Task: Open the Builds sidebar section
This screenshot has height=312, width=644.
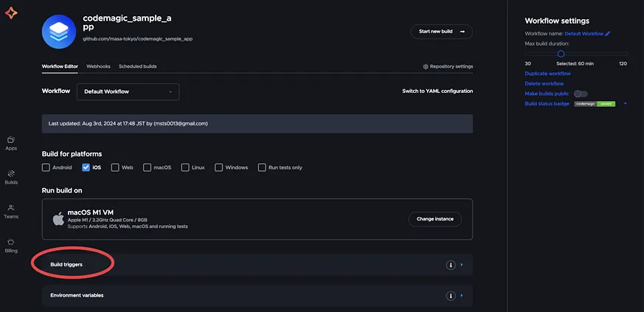Action: 11,177
